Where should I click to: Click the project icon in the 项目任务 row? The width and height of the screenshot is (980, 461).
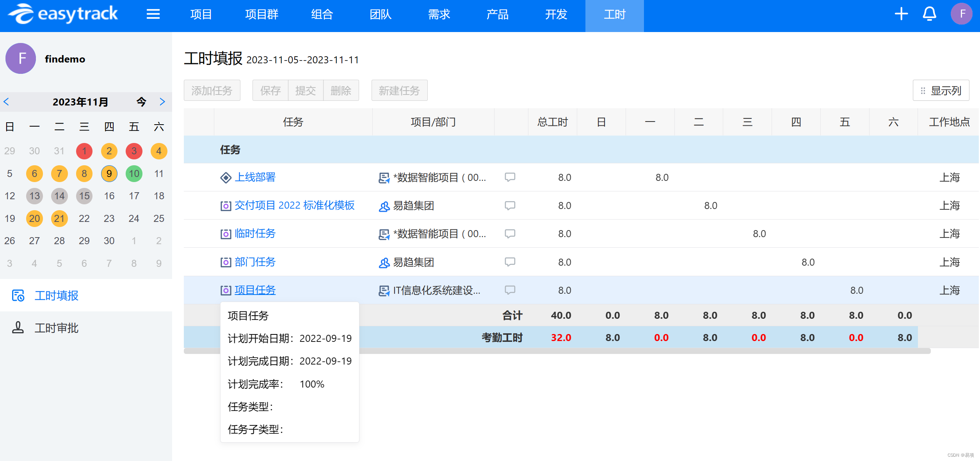click(384, 290)
